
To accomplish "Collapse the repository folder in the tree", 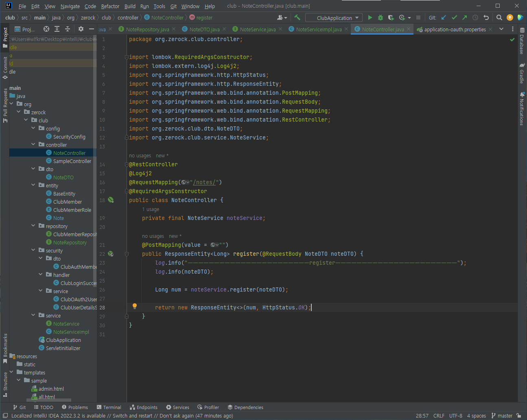I will [x=33, y=226].
